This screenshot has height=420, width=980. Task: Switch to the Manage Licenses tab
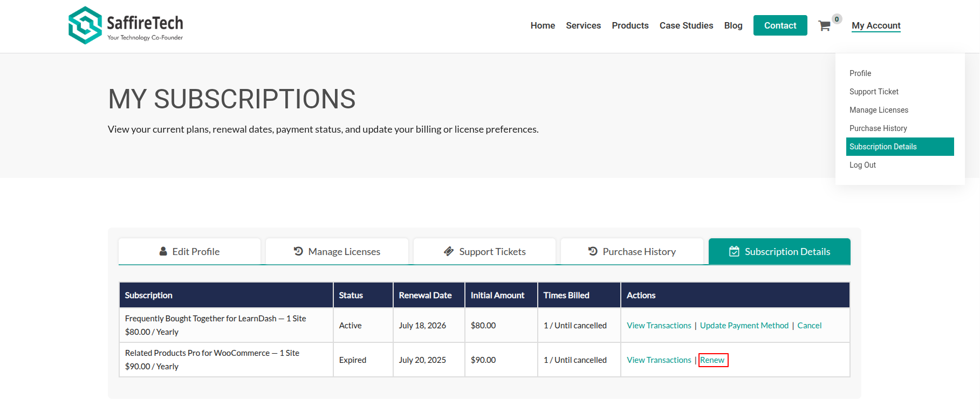pyautogui.click(x=337, y=252)
